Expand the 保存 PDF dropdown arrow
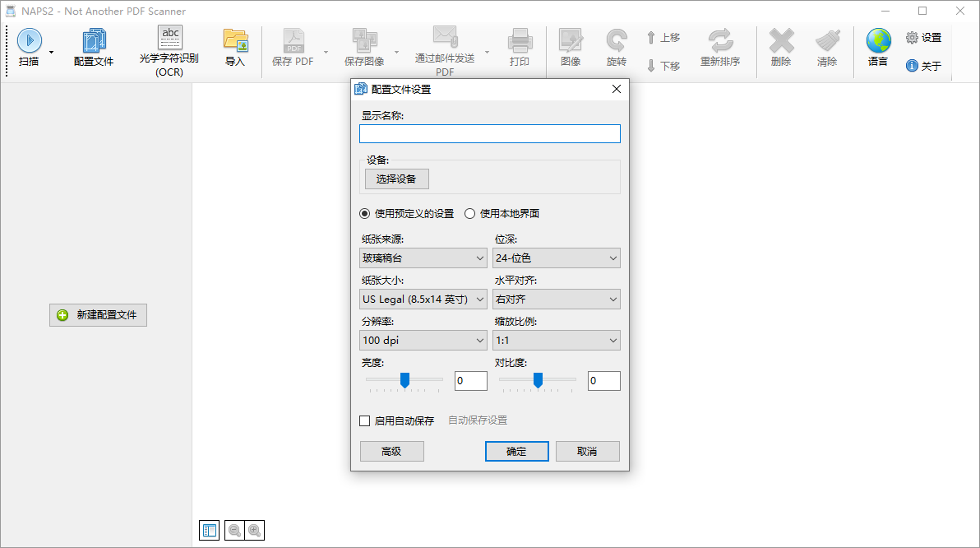This screenshot has height=548, width=980. pyautogui.click(x=326, y=52)
